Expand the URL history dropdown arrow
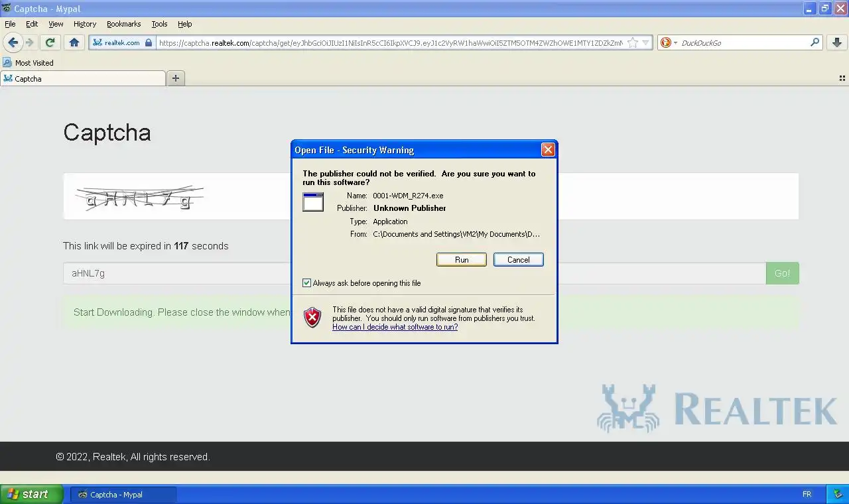Screen dimensions: 849x504 pyautogui.click(x=645, y=43)
